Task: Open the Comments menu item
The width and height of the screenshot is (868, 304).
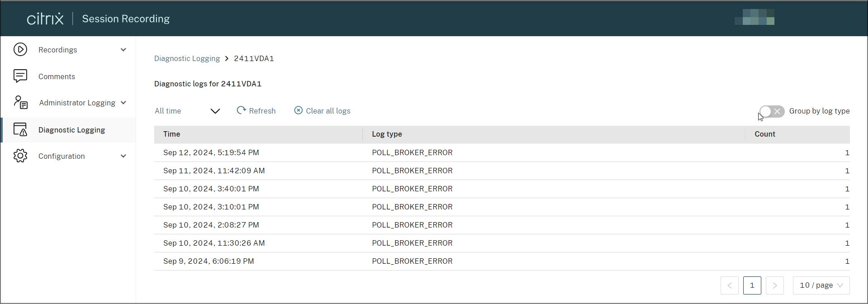Action: click(x=57, y=76)
